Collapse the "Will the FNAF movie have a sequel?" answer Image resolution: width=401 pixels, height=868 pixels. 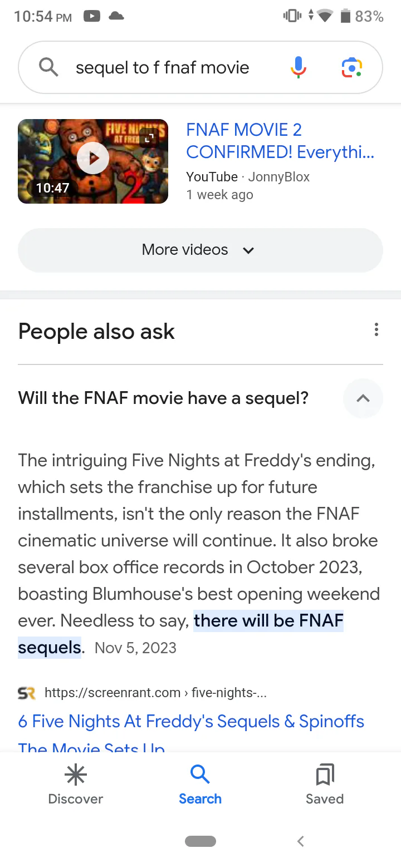(x=363, y=398)
